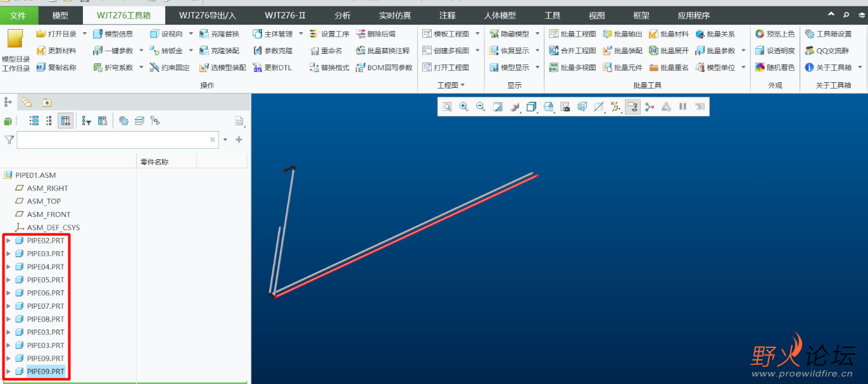Expand PIPE02.PRT tree node
This screenshot has height=384, width=868.
(8, 240)
